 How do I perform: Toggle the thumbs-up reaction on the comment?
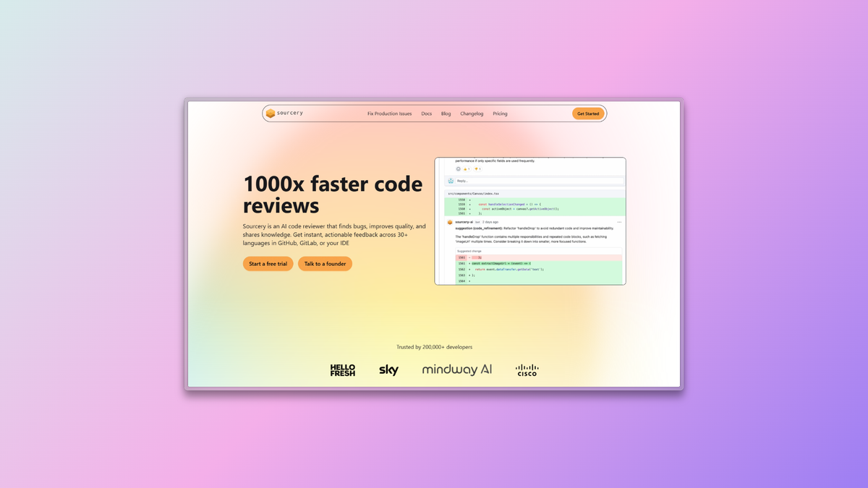click(x=467, y=169)
